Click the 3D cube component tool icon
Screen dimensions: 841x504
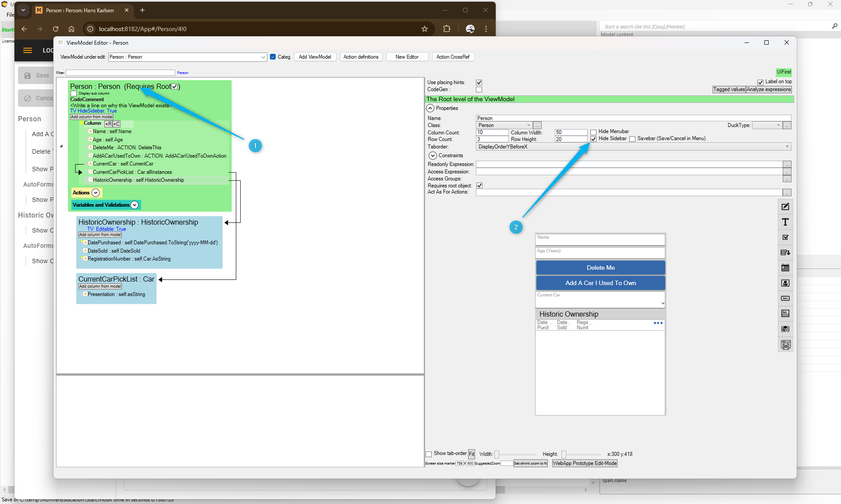pos(785,329)
